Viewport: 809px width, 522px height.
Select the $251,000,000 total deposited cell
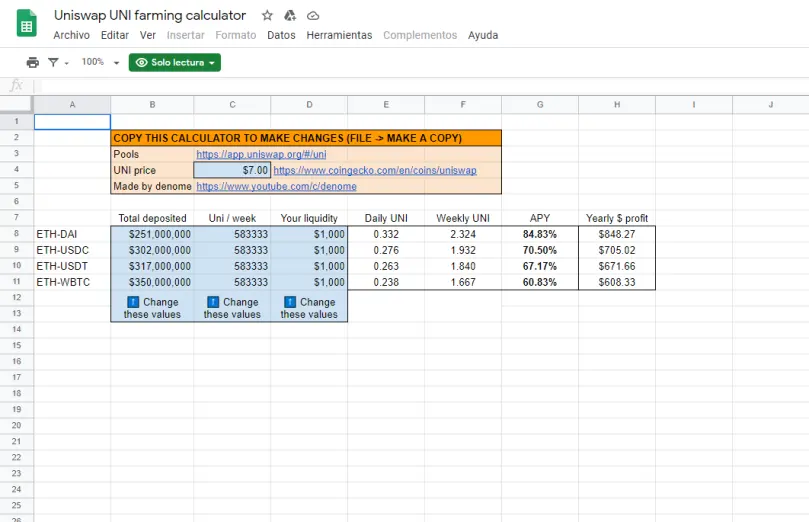pyautogui.click(x=152, y=234)
